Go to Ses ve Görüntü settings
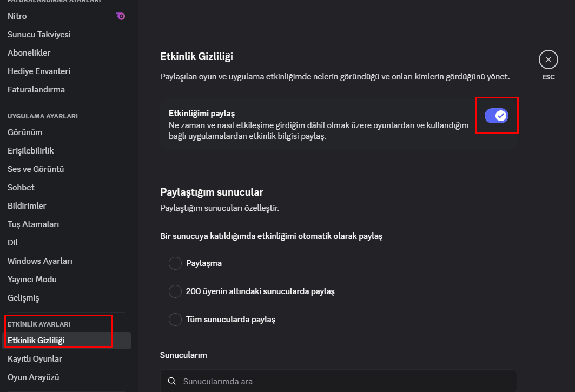The width and height of the screenshot is (575, 392). pos(36,169)
